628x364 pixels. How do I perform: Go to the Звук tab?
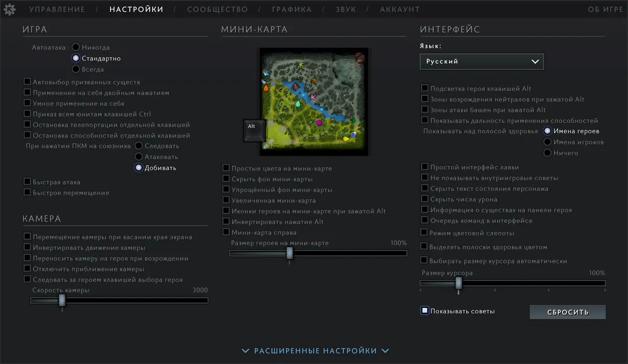pos(346,9)
